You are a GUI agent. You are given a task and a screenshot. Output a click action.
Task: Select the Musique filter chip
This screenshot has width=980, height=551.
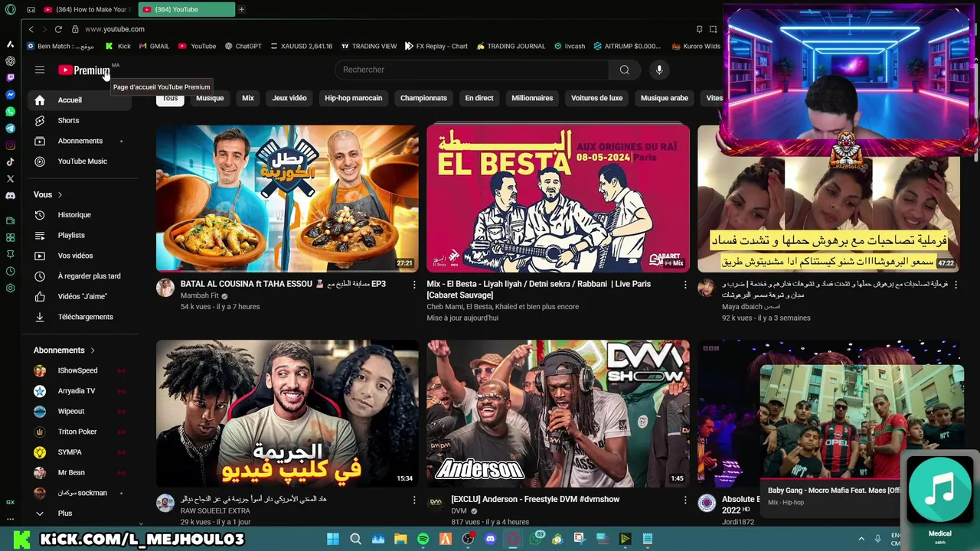(210, 98)
